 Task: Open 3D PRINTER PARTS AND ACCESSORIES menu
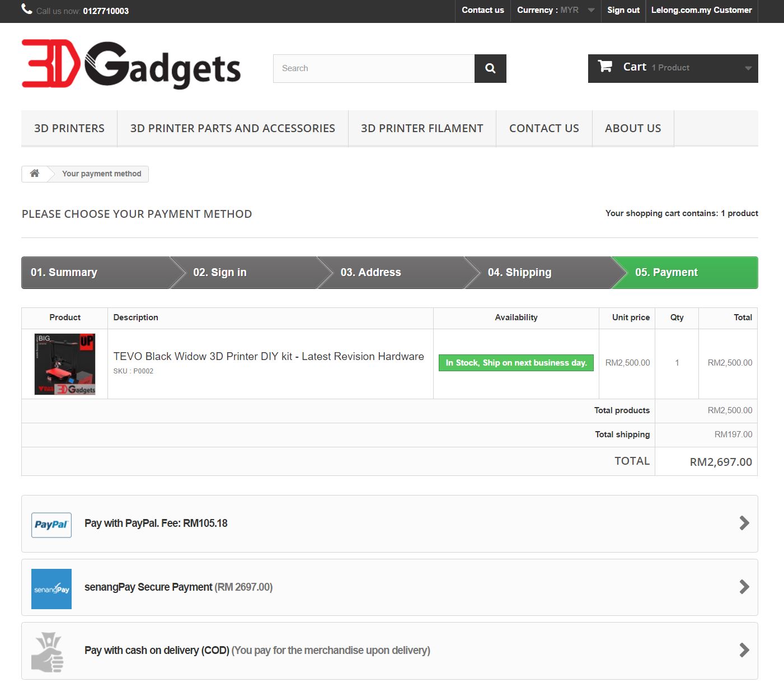pos(233,128)
